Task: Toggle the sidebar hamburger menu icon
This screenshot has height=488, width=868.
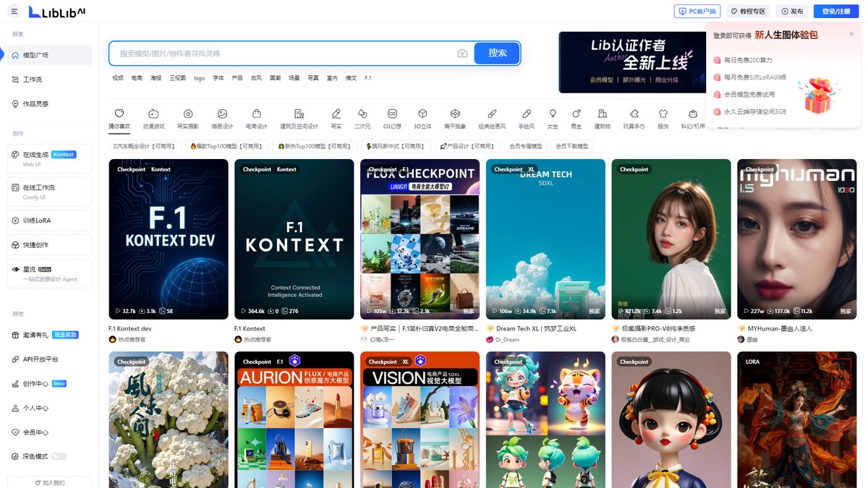Action: [x=15, y=11]
